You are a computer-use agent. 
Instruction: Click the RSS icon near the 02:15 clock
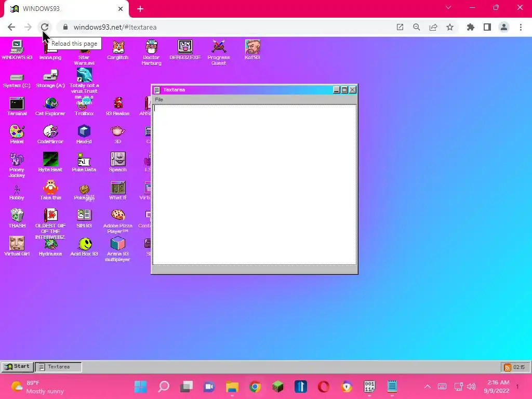tap(507, 367)
